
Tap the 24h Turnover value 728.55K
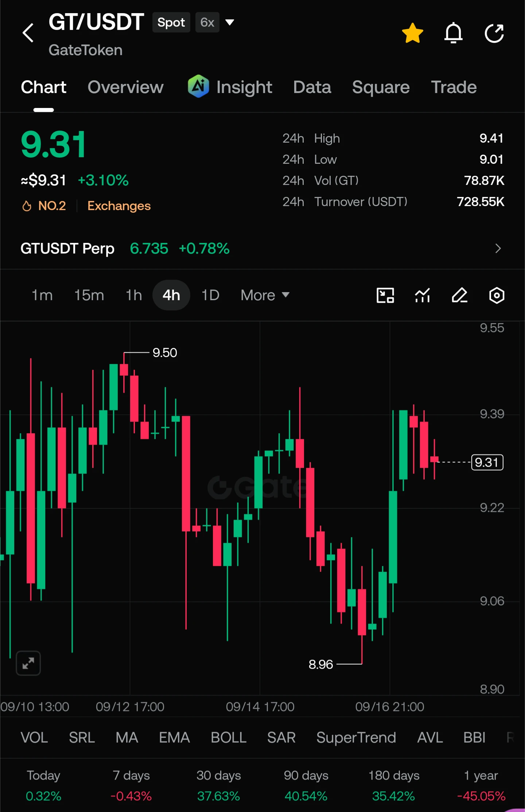tap(481, 202)
